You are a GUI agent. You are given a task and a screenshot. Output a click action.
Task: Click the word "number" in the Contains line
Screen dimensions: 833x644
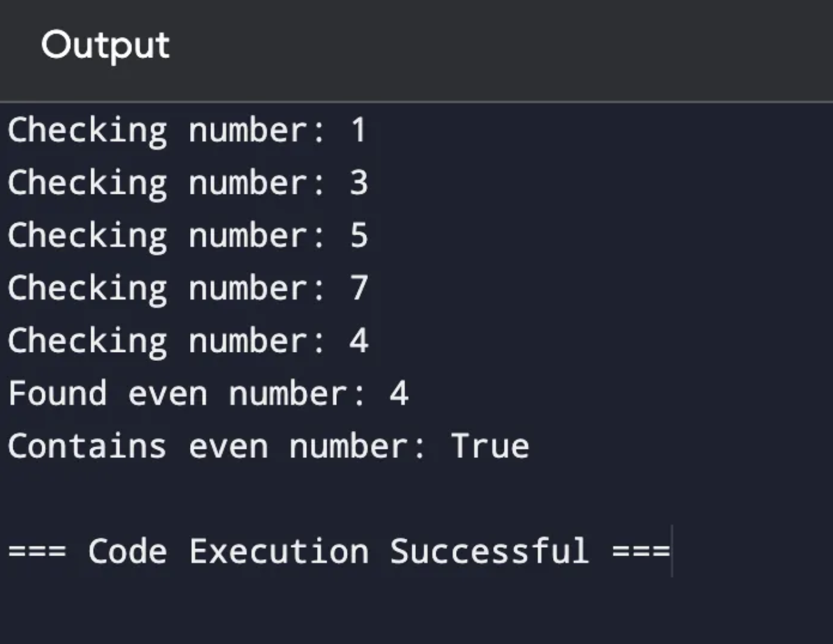coord(349,446)
